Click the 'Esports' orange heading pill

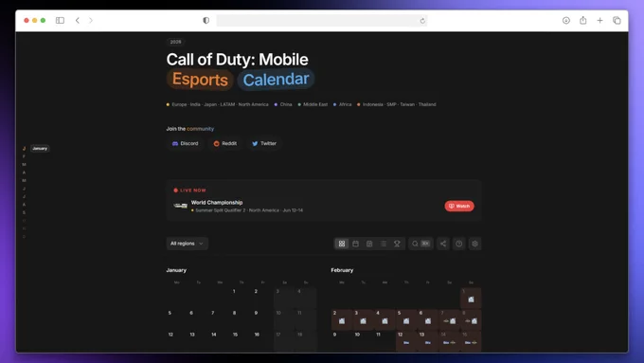(200, 80)
